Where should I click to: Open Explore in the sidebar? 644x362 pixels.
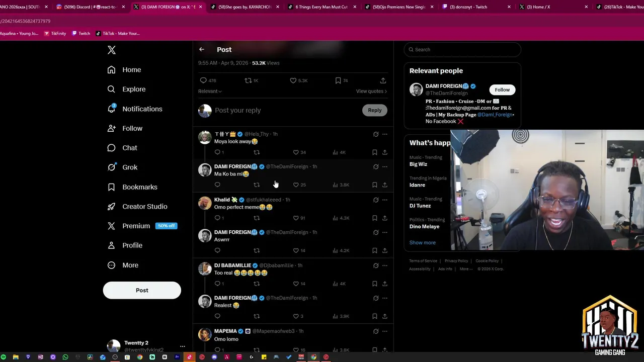[x=127, y=89]
